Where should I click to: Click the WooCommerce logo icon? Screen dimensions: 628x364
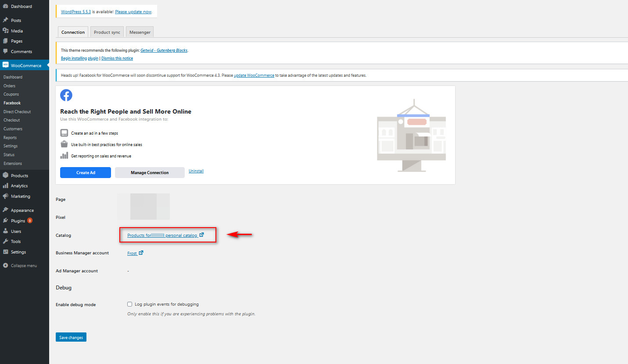(5, 65)
